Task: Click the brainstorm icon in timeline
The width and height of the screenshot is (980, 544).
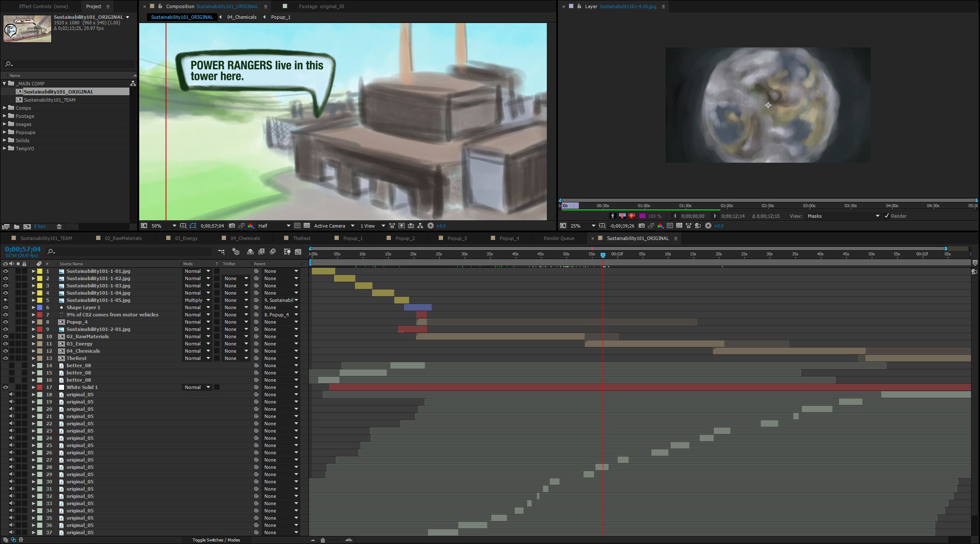Action: tap(287, 252)
